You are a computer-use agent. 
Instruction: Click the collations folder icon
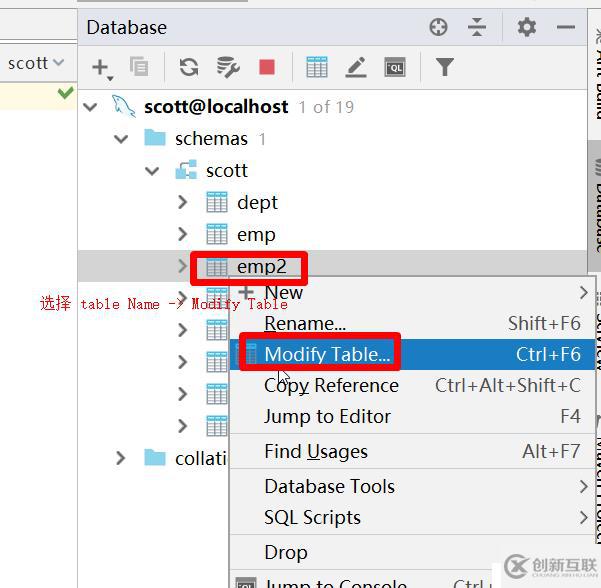click(155, 458)
